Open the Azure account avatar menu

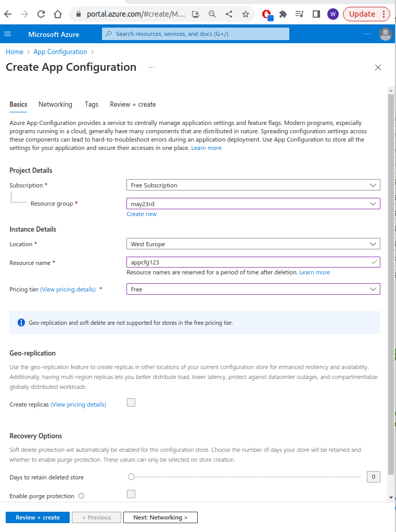click(386, 34)
